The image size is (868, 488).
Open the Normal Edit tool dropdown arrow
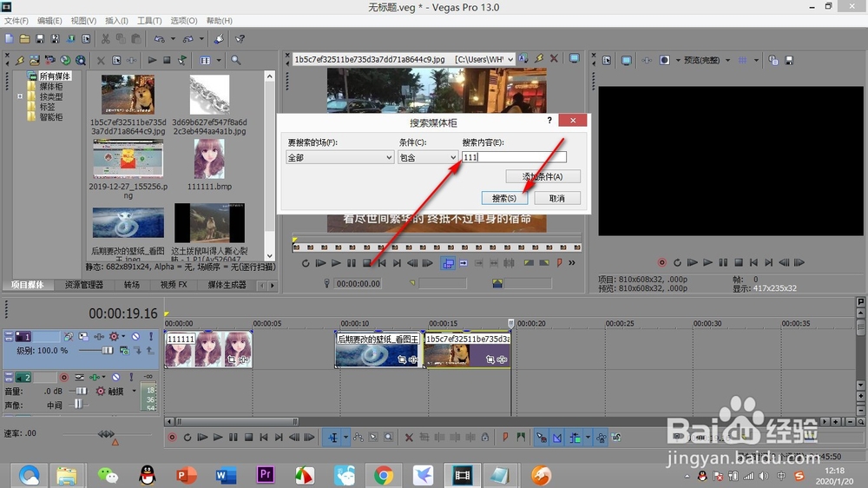tap(346, 438)
